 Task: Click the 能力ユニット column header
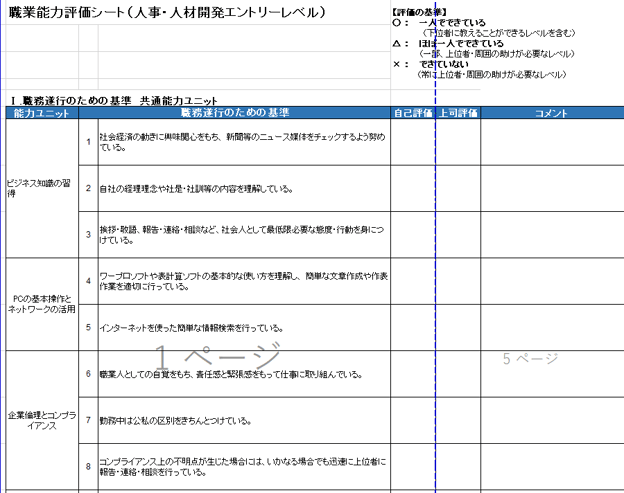click(42, 113)
